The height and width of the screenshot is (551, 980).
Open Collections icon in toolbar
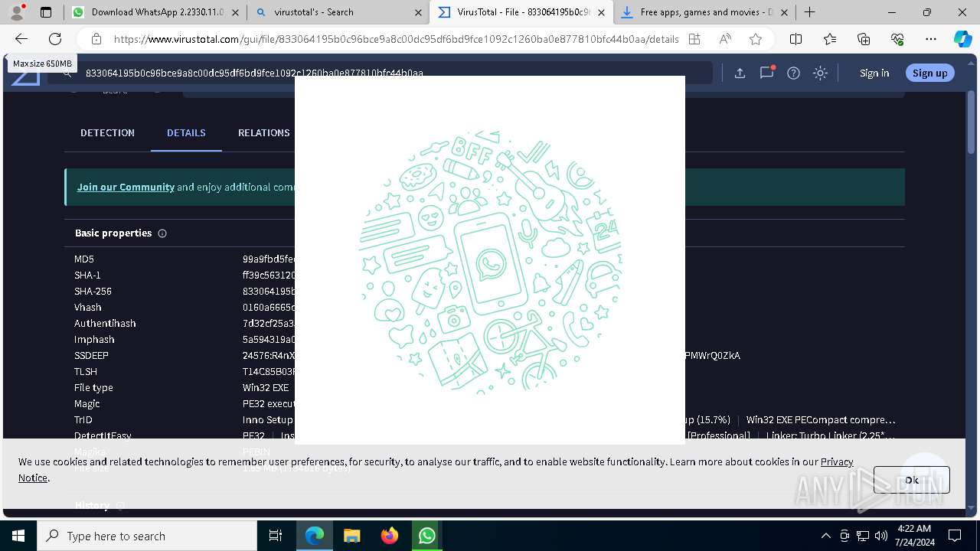(x=864, y=39)
